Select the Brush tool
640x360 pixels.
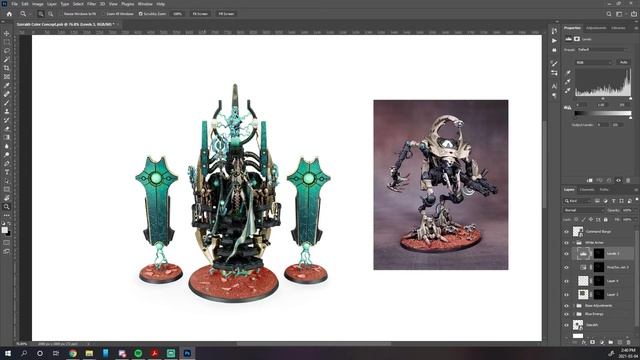tap(7, 102)
